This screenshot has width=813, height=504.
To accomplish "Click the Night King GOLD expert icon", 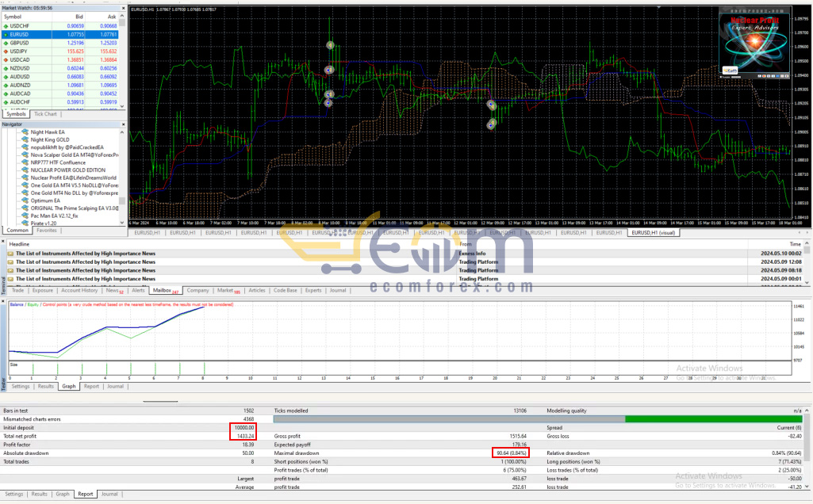I will tap(25, 139).
